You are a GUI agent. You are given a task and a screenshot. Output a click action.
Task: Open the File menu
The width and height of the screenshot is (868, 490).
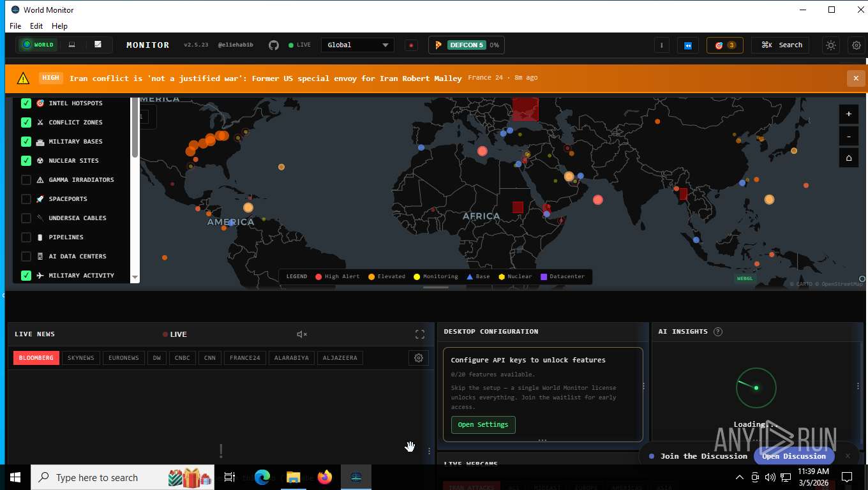pos(15,26)
